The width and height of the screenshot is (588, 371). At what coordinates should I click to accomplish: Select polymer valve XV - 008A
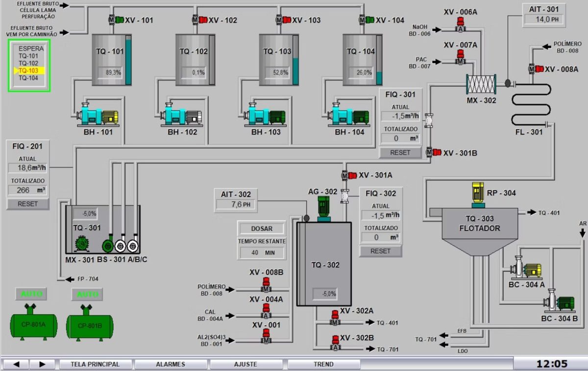coord(536,69)
